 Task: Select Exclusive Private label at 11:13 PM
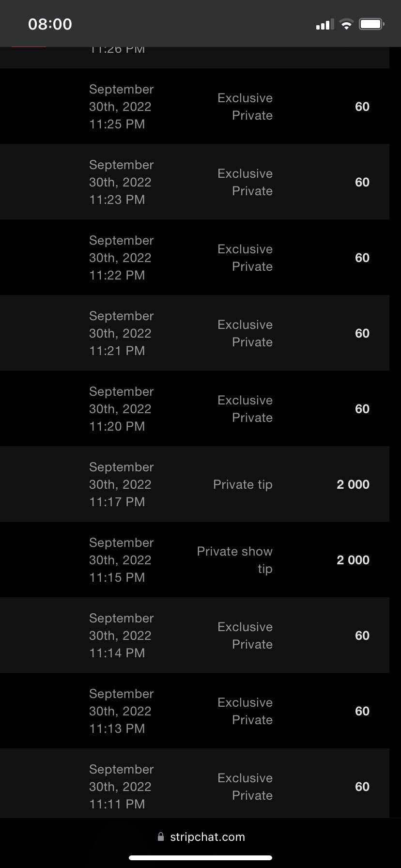[245, 711]
